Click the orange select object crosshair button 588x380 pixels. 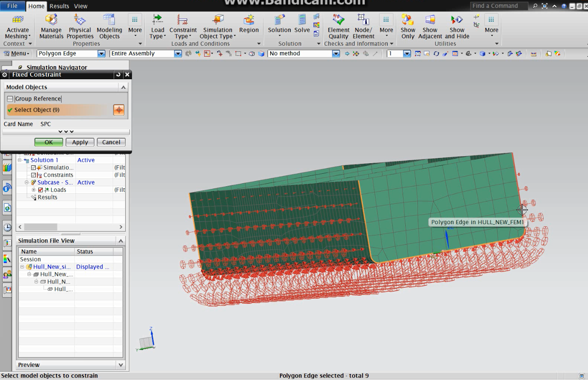119,110
